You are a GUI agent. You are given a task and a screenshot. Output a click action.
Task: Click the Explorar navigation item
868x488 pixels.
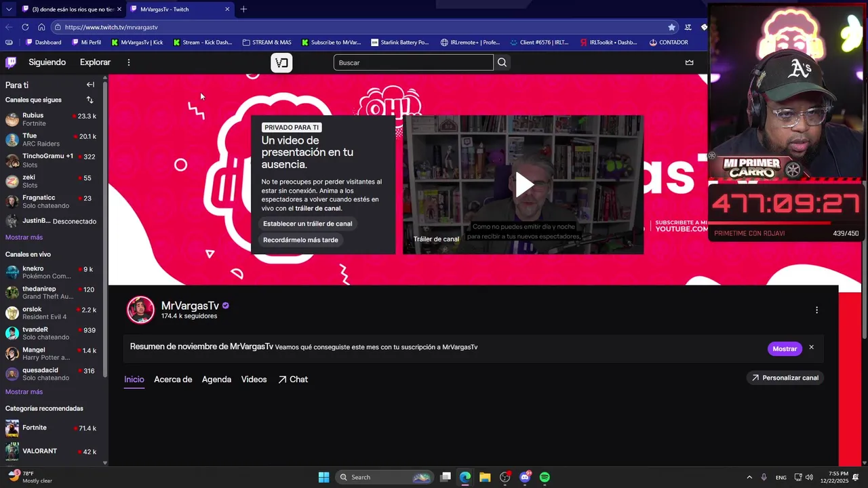pos(95,62)
